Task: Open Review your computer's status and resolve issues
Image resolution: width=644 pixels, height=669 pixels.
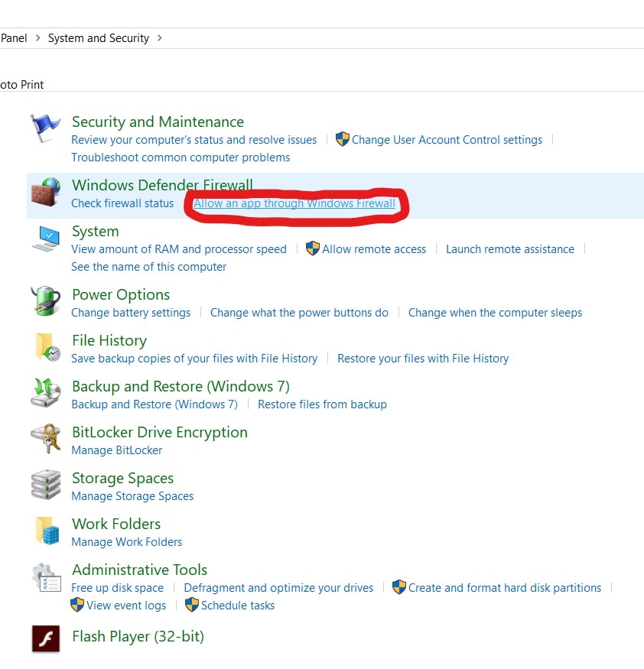Action: tap(194, 140)
